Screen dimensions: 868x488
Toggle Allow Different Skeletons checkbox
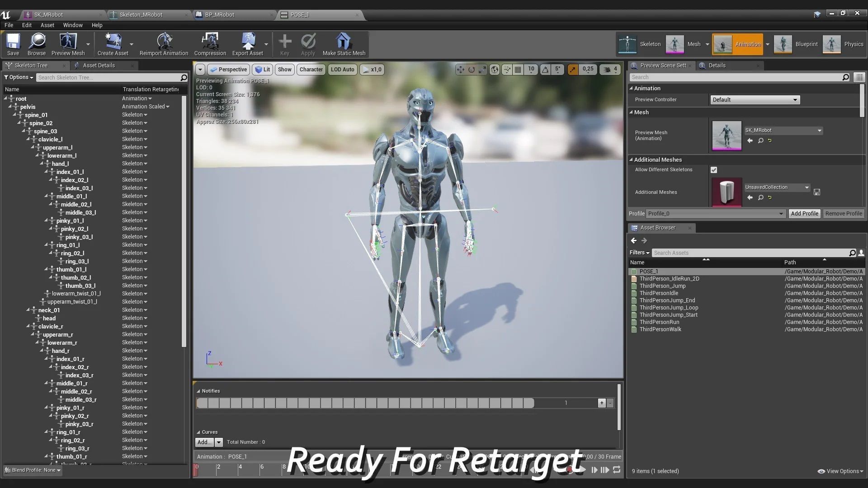pyautogui.click(x=714, y=170)
